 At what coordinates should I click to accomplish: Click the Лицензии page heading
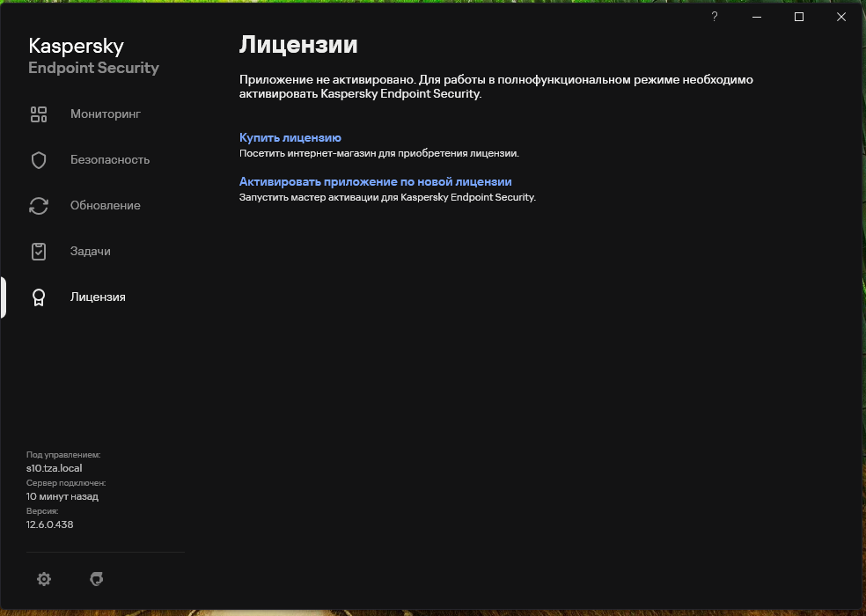pos(298,44)
